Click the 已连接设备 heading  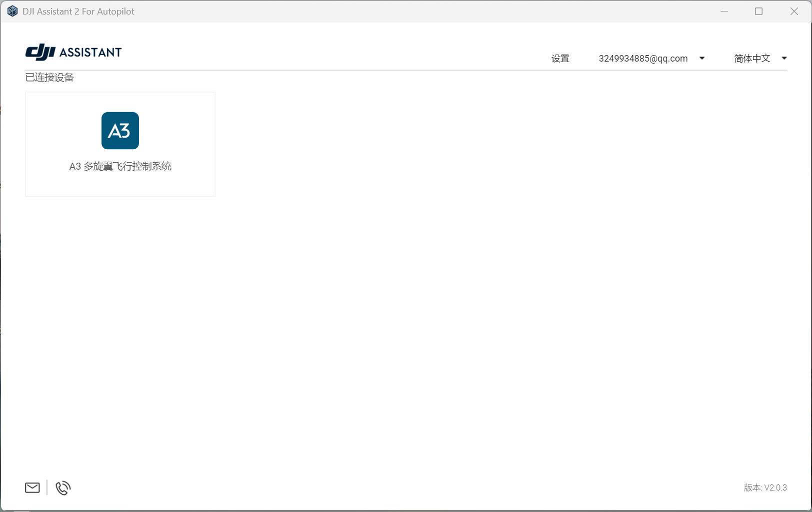[49, 77]
